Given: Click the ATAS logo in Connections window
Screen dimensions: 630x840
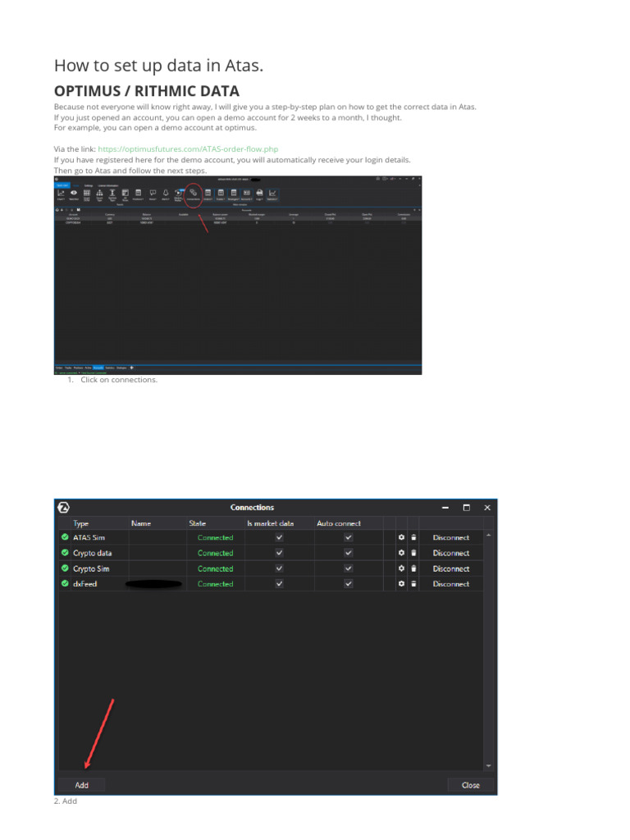Looking at the screenshot, I should (x=63, y=507).
